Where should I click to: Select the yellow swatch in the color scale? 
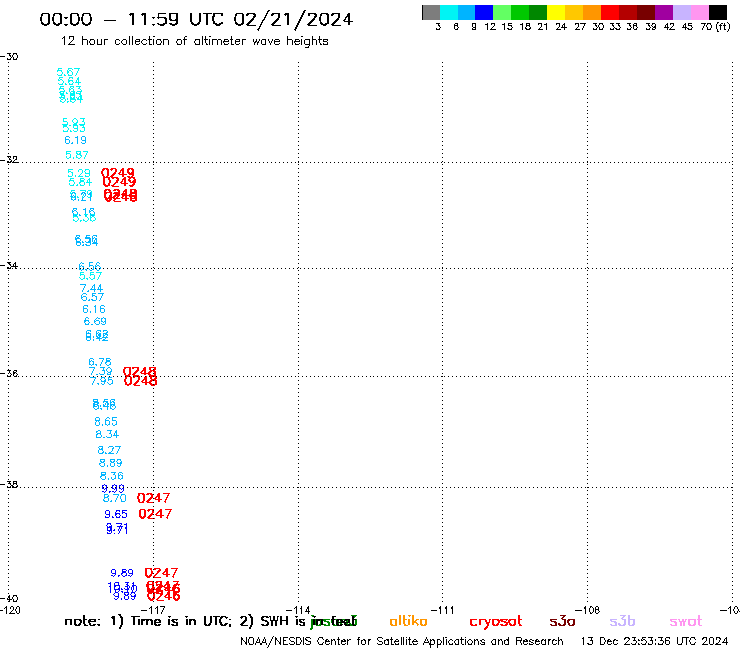click(x=556, y=12)
